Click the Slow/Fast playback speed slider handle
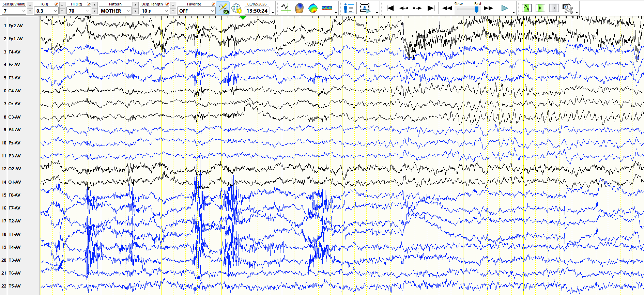Image resolution: width=644 pixels, height=295 pixels. pos(476,10)
